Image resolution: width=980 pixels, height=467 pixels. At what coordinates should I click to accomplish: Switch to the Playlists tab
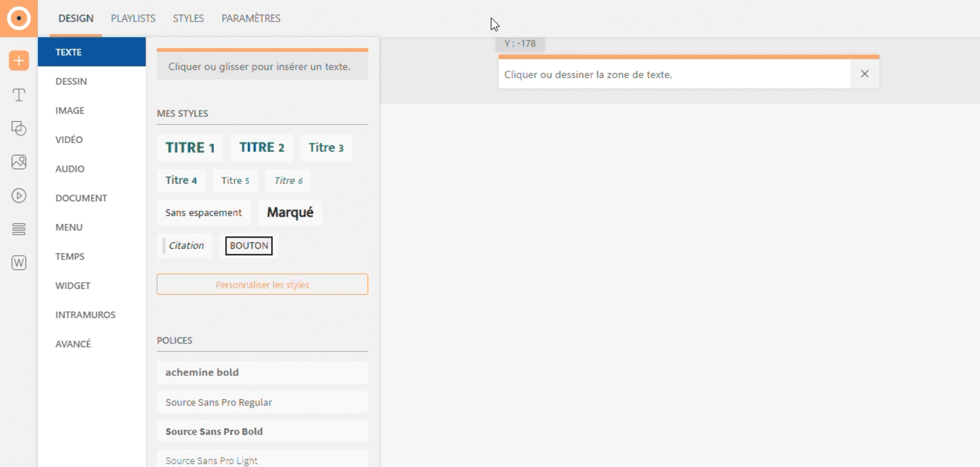[133, 18]
